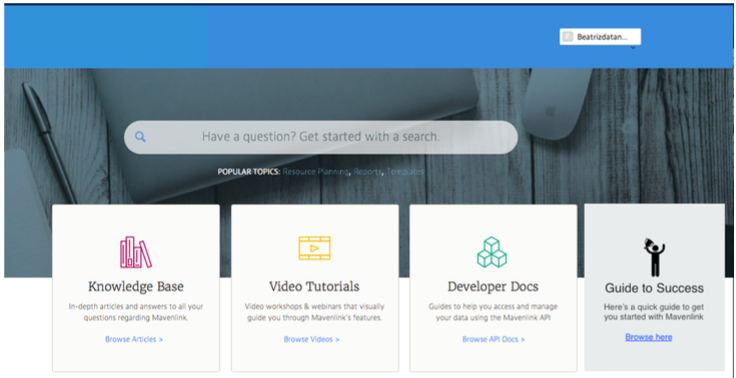Open the Reports popular topic
This screenshot has width=736, height=378.
tap(368, 172)
